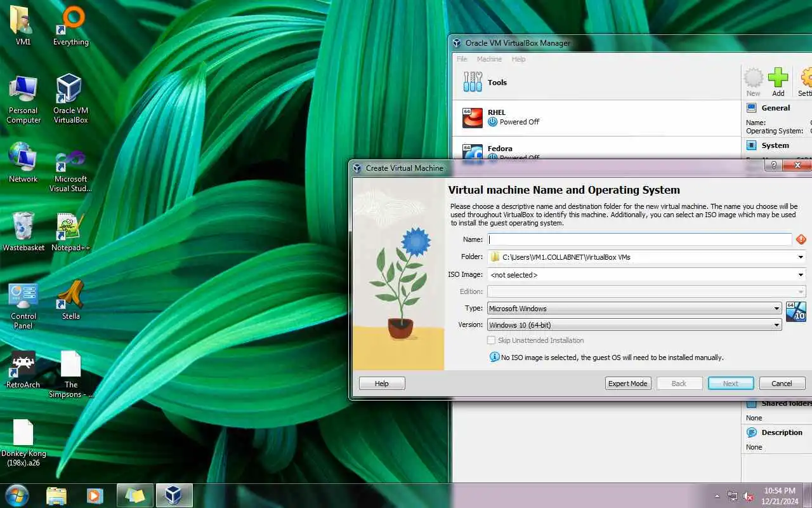Click the General section icon in details

pyautogui.click(x=752, y=108)
